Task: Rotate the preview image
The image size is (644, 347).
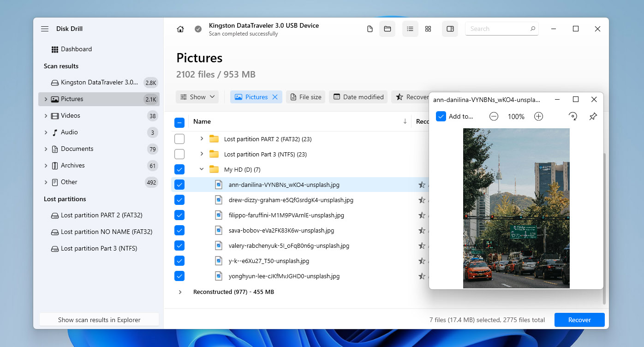Action: 573,117
